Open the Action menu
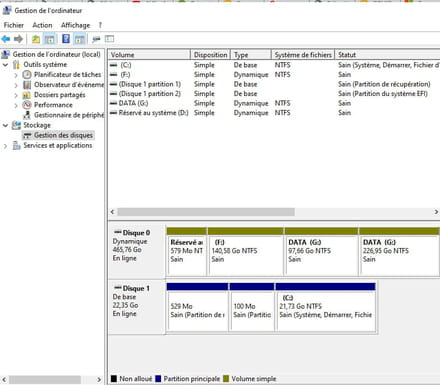The width and height of the screenshot is (440, 385). (42, 25)
